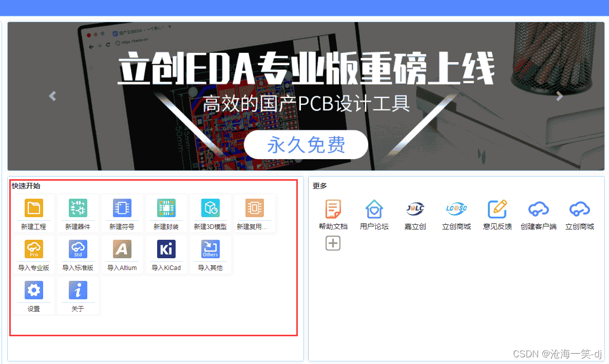The height and width of the screenshot is (364, 609).
Task: Select the 新建符号 new symbol icon
Action: pyautogui.click(x=122, y=208)
